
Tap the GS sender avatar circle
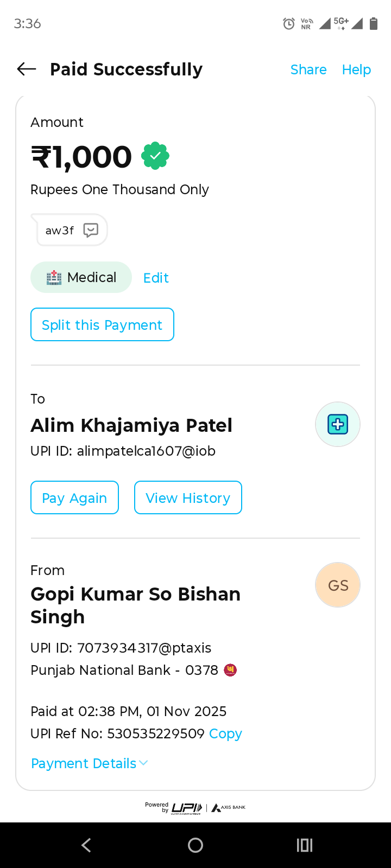point(338,585)
